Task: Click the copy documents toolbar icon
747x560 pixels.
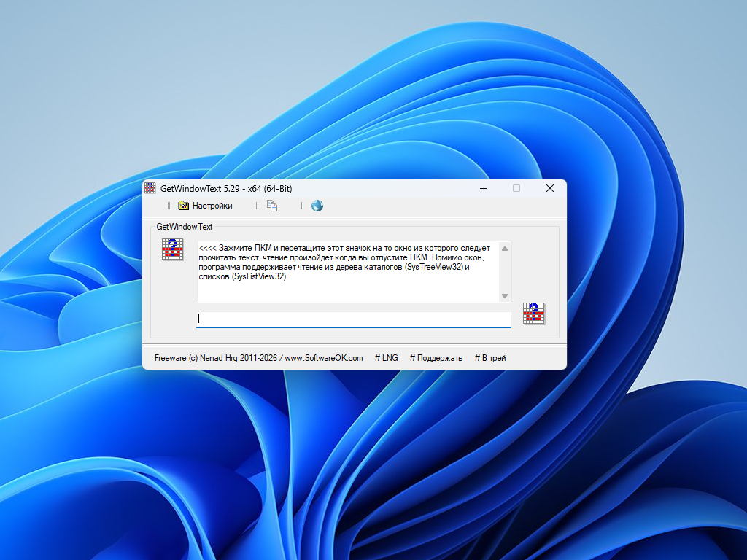Action: pos(272,206)
